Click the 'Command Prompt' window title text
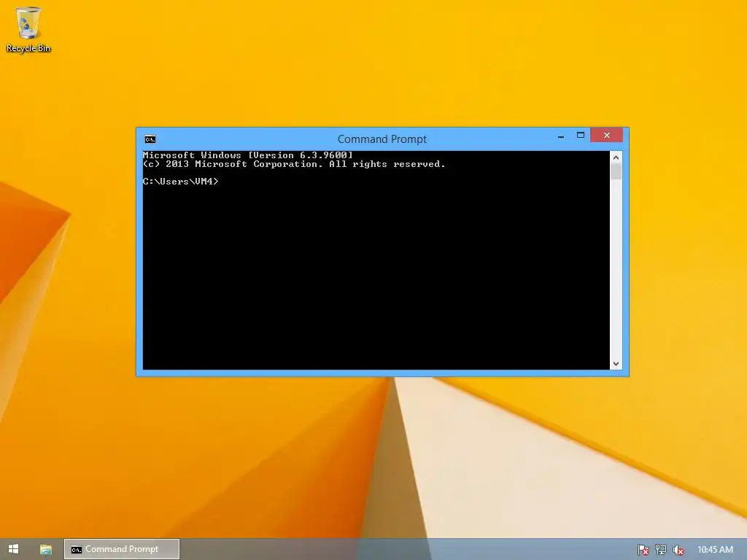This screenshot has height=560, width=747. coord(382,139)
